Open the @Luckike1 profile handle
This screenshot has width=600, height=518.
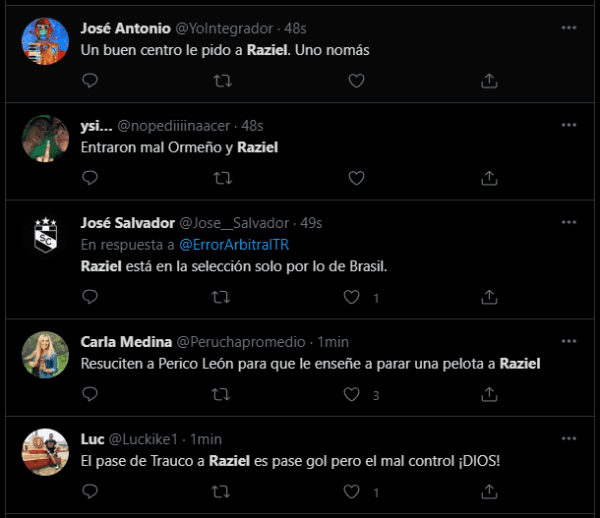coord(146,439)
